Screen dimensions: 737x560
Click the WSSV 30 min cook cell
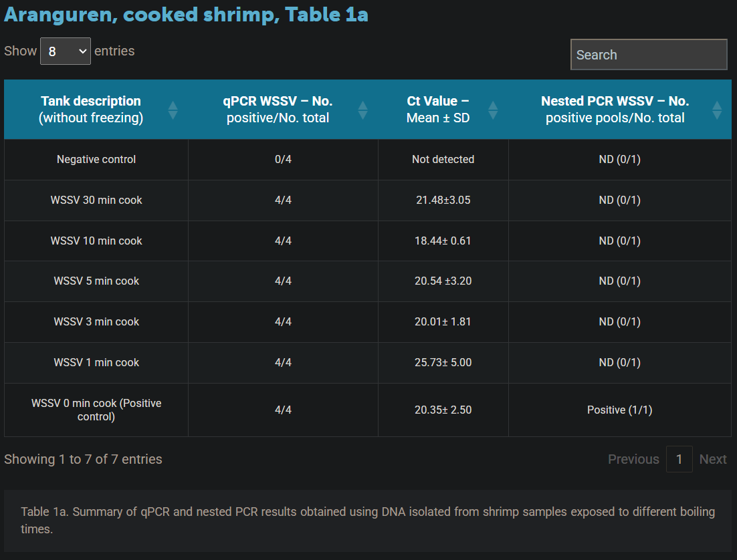click(x=96, y=200)
